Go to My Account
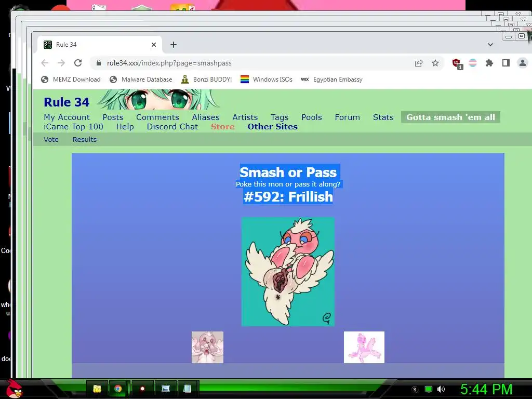532x399 pixels. 67,117
